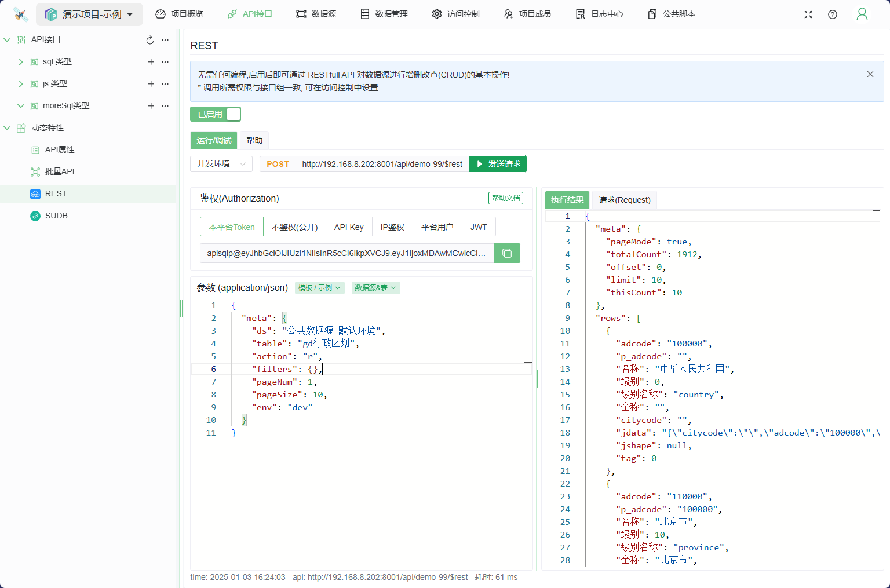Screen dimensions: 890x588
Task: Add a new item to sql 类型
Action: tap(151, 62)
